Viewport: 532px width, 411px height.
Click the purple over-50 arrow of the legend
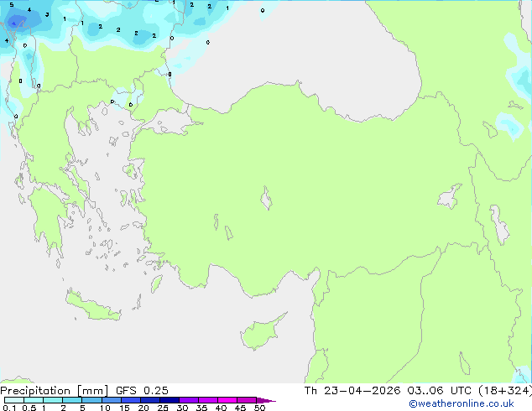tap(266, 400)
